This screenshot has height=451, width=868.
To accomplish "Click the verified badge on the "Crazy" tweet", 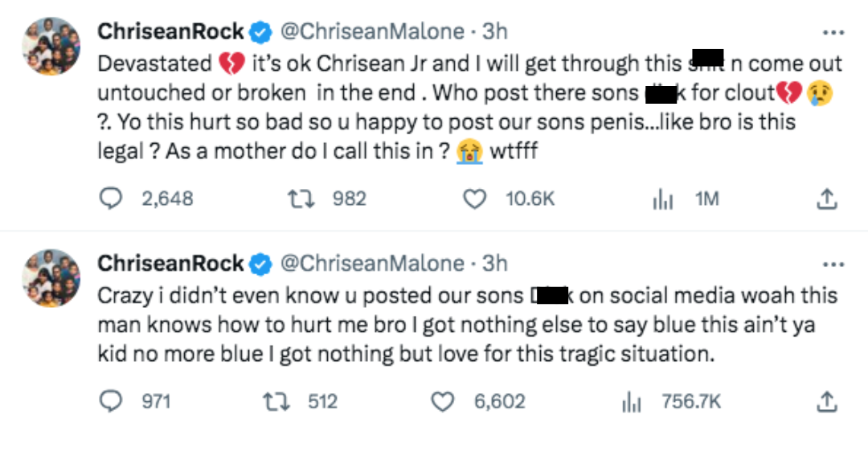I will (x=260, y=264).
